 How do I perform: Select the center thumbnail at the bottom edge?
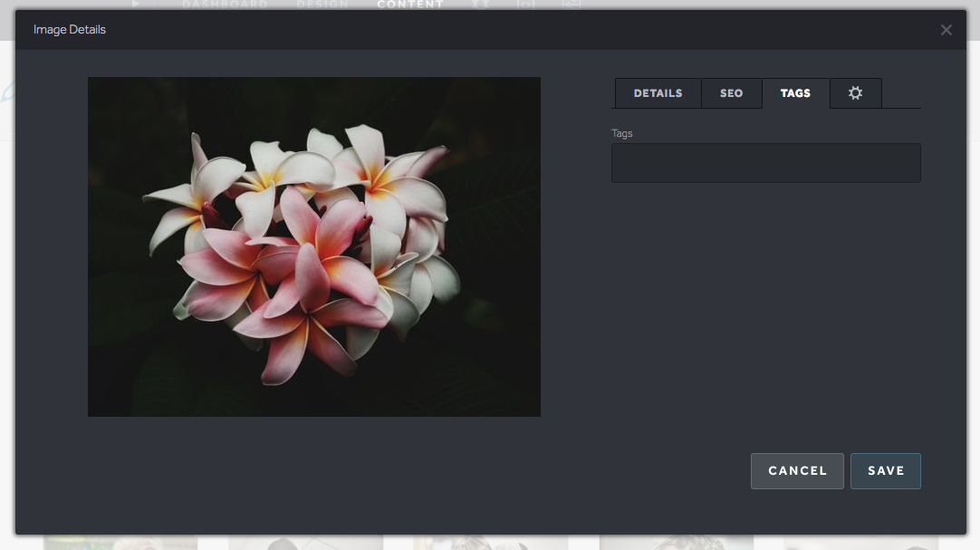(x=490, y=542)
